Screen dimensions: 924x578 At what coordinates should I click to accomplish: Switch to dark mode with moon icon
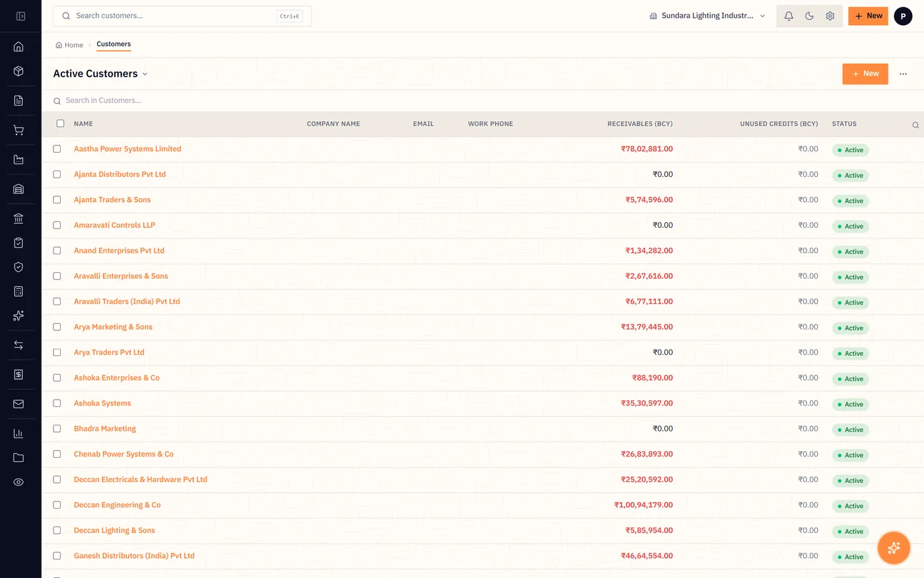[809, 16]
